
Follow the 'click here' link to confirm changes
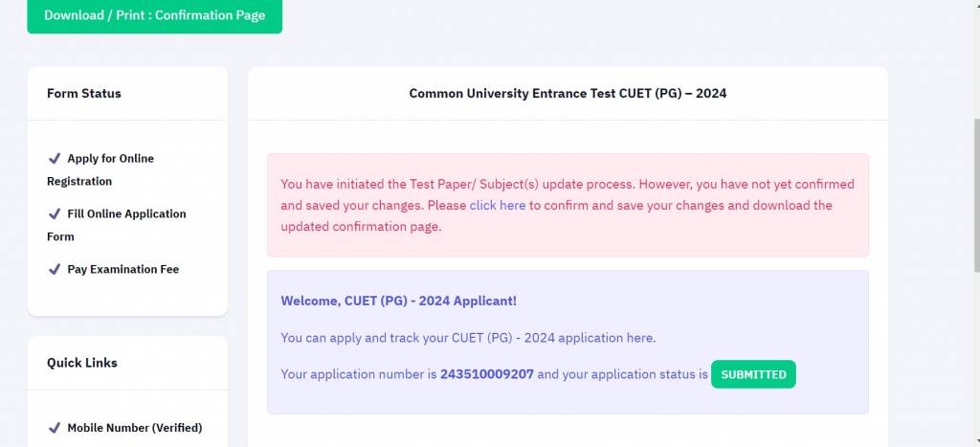498,205
